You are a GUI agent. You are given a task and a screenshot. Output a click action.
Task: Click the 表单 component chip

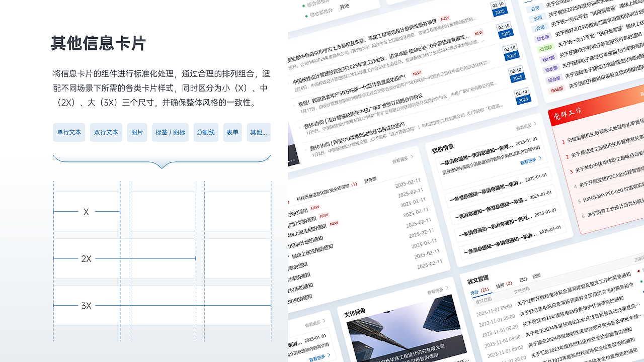[232, 132]
